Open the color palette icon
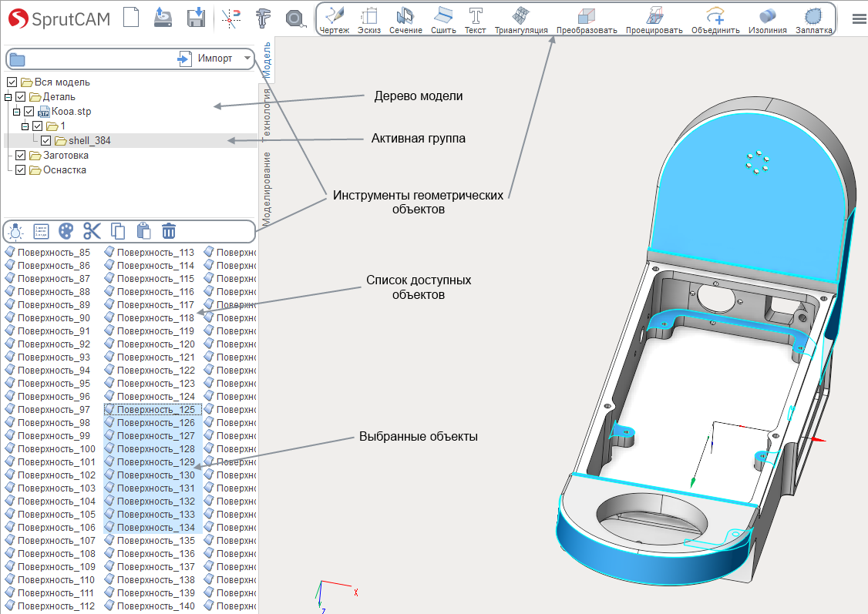Viewport: 868px width, 614px height. click(66, 230)
